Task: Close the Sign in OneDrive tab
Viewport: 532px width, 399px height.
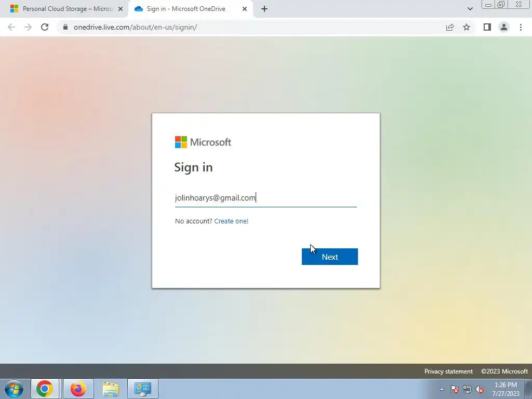Action: point(245,9)
